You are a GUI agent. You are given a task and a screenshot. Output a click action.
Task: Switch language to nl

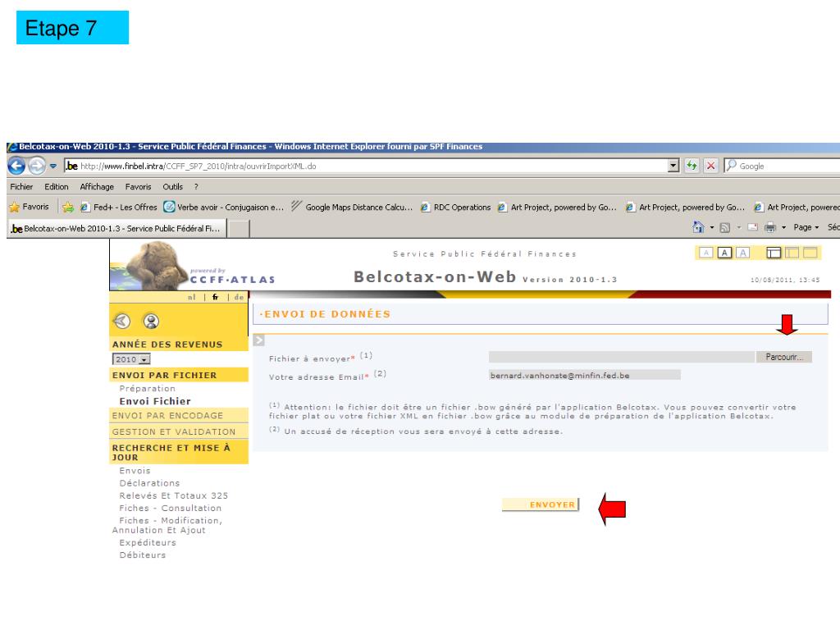click(x=192, y=297)
